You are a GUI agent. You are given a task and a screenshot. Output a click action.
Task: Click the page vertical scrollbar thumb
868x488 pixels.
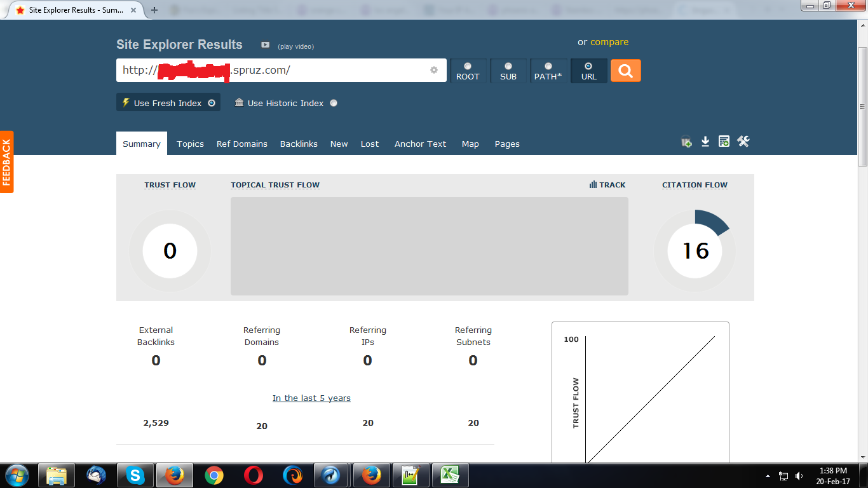[x=862, y=107]
